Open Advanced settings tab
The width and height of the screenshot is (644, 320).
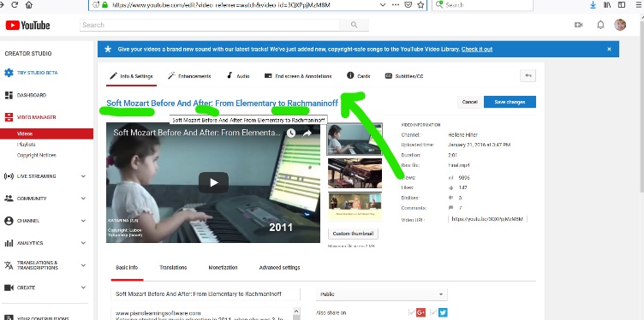click(x=279, y=268)
